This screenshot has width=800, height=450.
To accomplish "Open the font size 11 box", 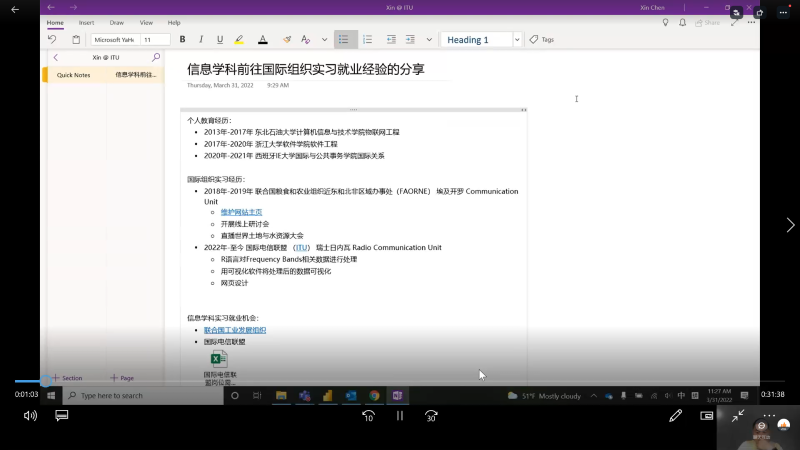I will pyautogui.click(x=155, y=39).
